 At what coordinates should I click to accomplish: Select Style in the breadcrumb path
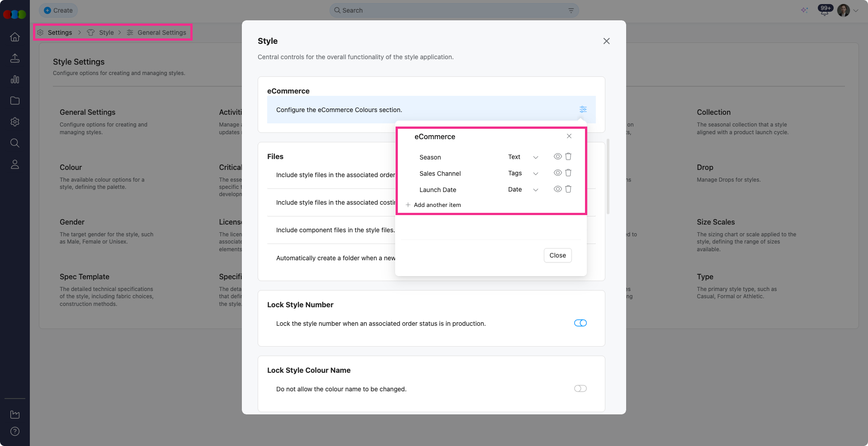[106, 33]
